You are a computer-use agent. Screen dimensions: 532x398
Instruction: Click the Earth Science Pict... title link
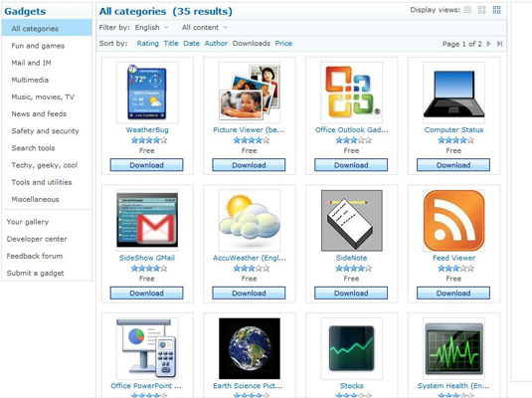click(x=248, y=386)
